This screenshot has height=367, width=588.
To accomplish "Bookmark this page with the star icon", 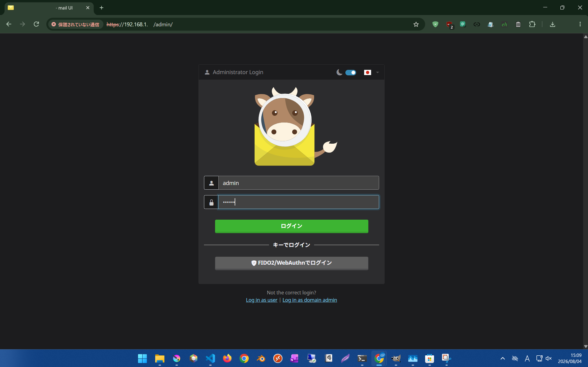I will (416, 25).
